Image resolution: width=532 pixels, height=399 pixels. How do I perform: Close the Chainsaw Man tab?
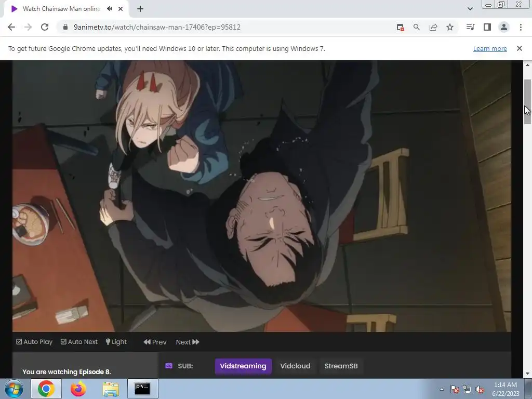coord(121,9)
